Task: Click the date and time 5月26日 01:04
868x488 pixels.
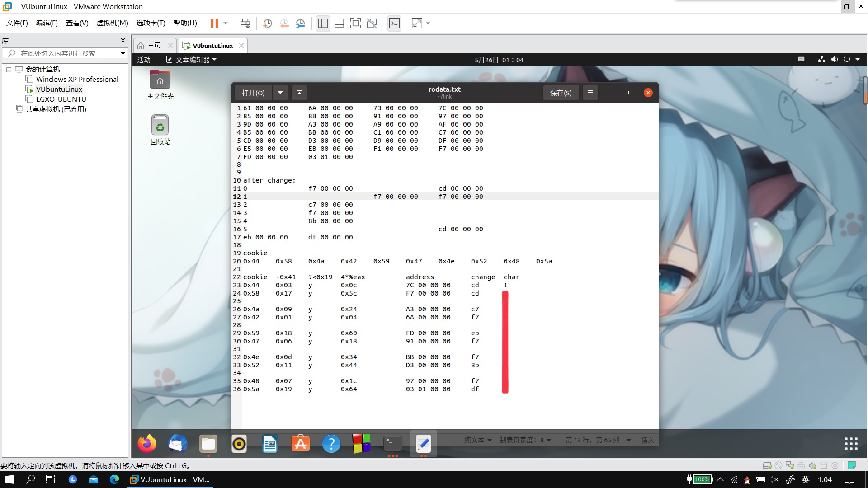Action: point(499,60)
